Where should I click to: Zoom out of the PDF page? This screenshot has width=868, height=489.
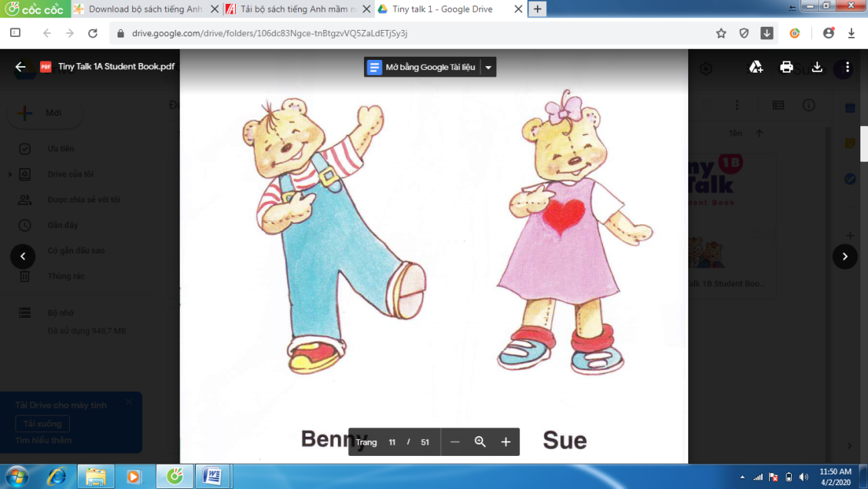[455, 441]
